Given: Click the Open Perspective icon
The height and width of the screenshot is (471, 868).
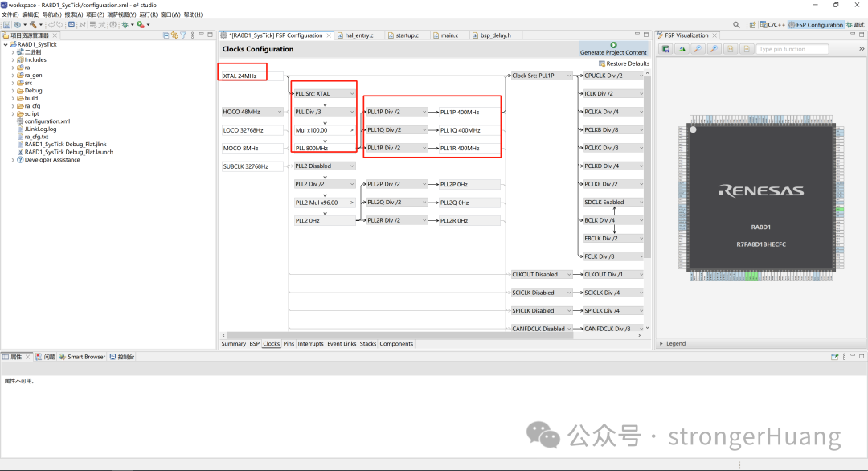Looking at the screenshot, I should pos(752,25).
